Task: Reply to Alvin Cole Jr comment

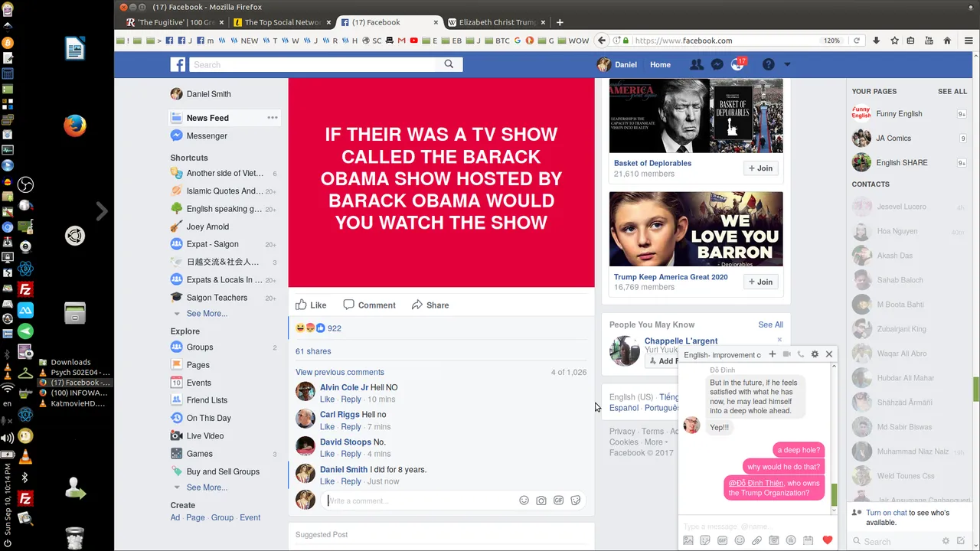Action: pyautogui.click(x=351, y=399)
